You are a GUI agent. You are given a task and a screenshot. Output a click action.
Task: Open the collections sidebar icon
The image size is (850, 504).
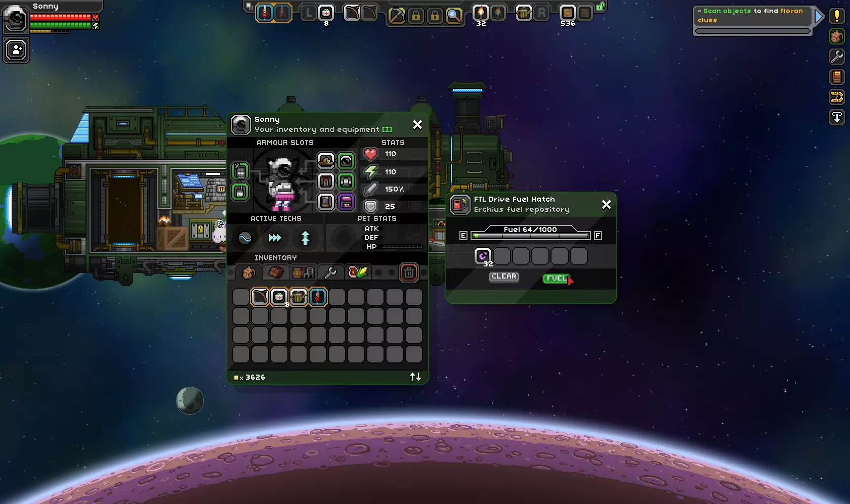coord(837,97)
